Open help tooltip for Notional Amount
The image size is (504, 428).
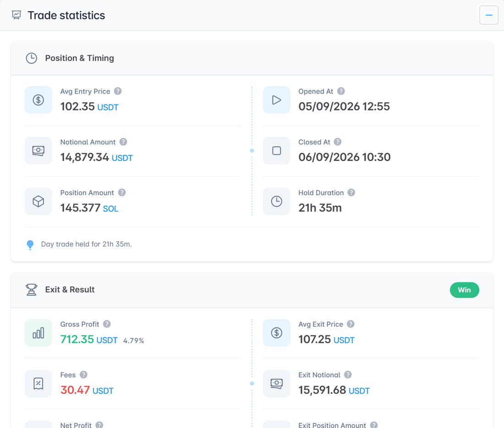123,142
